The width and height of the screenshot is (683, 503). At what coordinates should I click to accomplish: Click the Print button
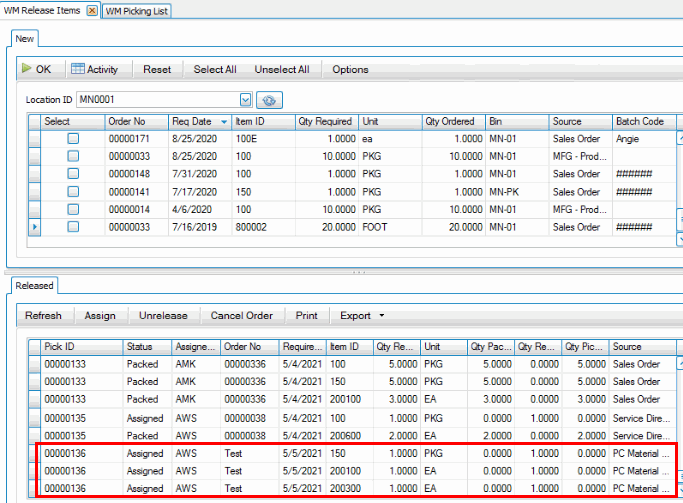(x=306, y=316)
